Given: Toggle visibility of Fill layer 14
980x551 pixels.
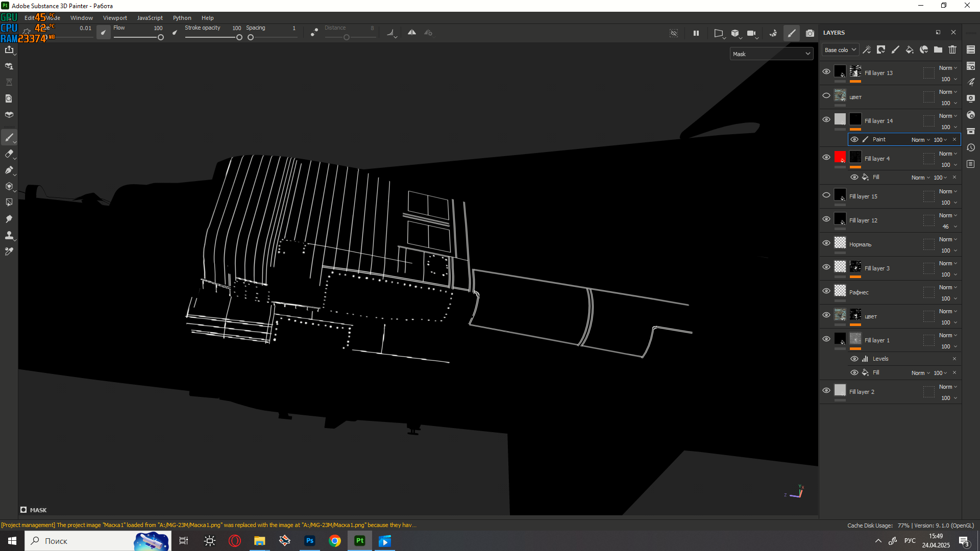Looking at the screenshot, I should [x=826, y=119].
